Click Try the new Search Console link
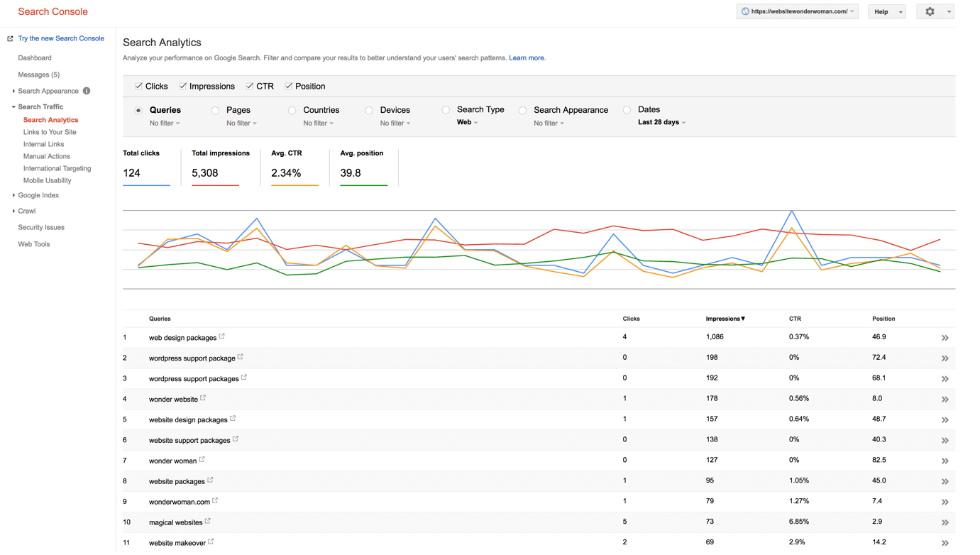 tap(61, 38)
